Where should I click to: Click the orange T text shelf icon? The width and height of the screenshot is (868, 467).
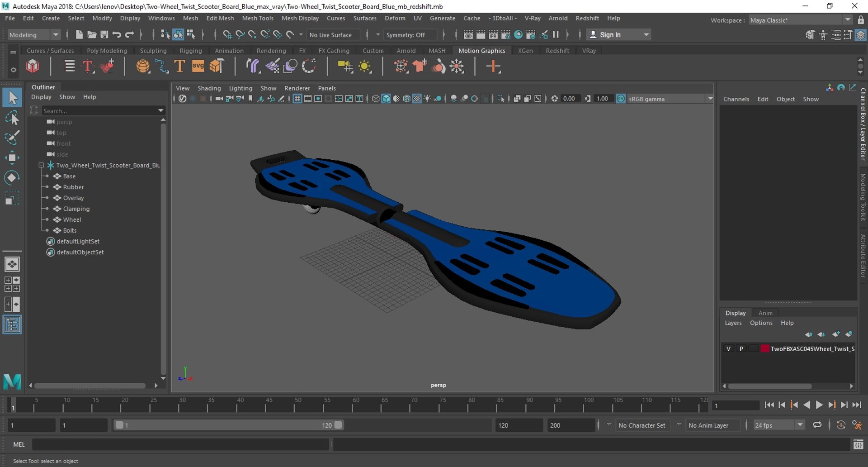tap(179, 67)
